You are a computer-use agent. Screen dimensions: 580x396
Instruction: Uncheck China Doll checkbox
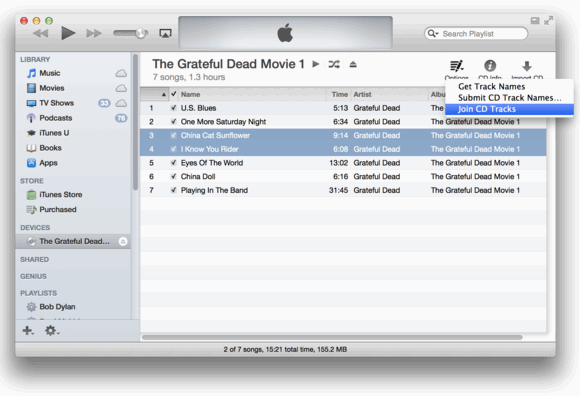(x=173, y=176)
